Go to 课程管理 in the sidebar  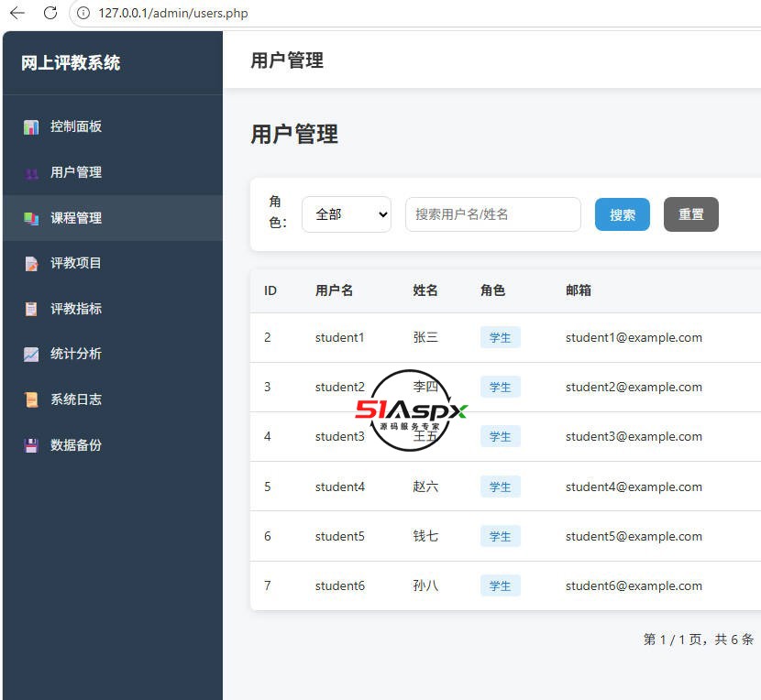[x=113, y=218]
